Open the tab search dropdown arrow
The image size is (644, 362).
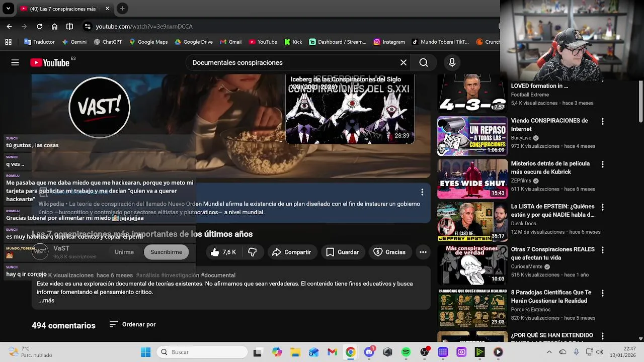click(x=8, y=9)
